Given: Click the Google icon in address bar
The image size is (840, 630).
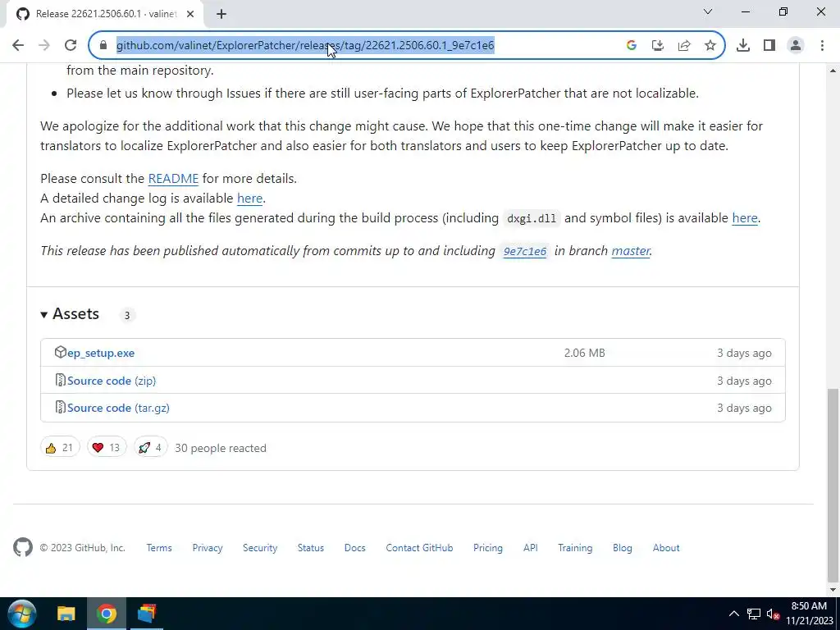Looking at the screenshot, I should 631,46.
